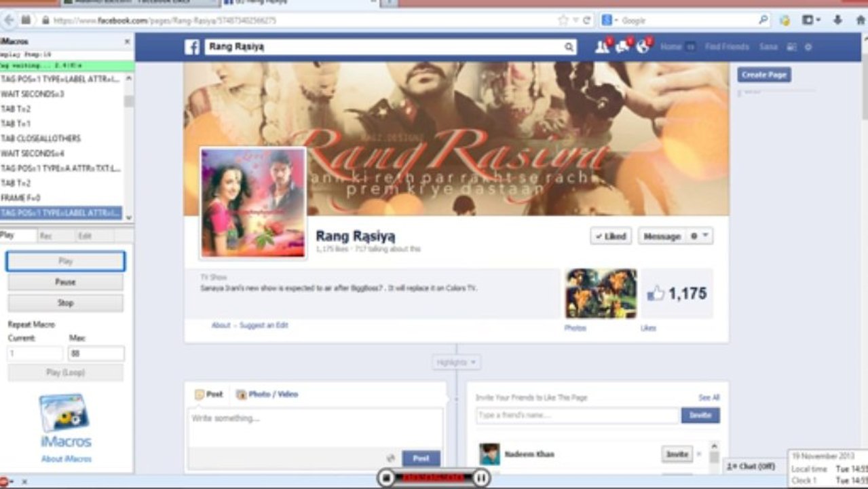
Task: Click in the Write something text box
Action: pyautogui.click(x=316, y=427)
